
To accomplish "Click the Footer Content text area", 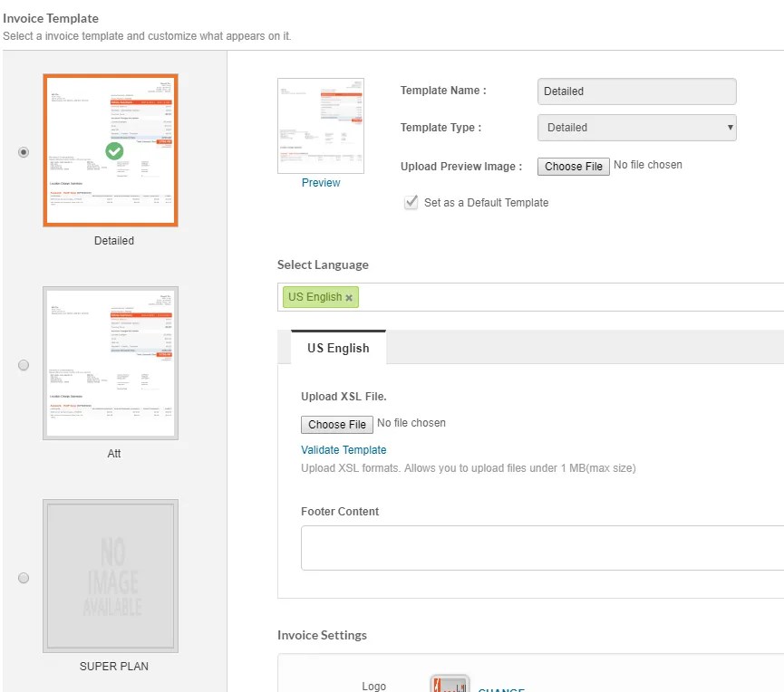I will (x=542, y=548).
